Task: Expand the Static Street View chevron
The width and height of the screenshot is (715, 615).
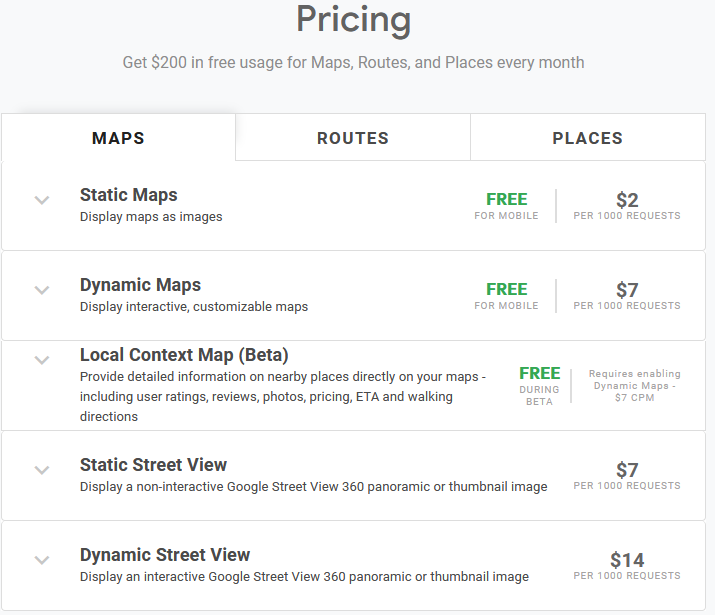Action: (x=42, y=470)
